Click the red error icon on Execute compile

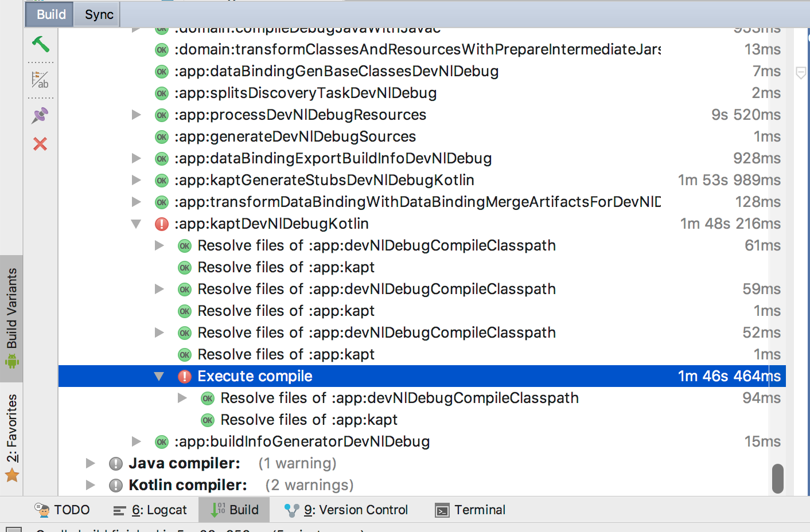184,377
